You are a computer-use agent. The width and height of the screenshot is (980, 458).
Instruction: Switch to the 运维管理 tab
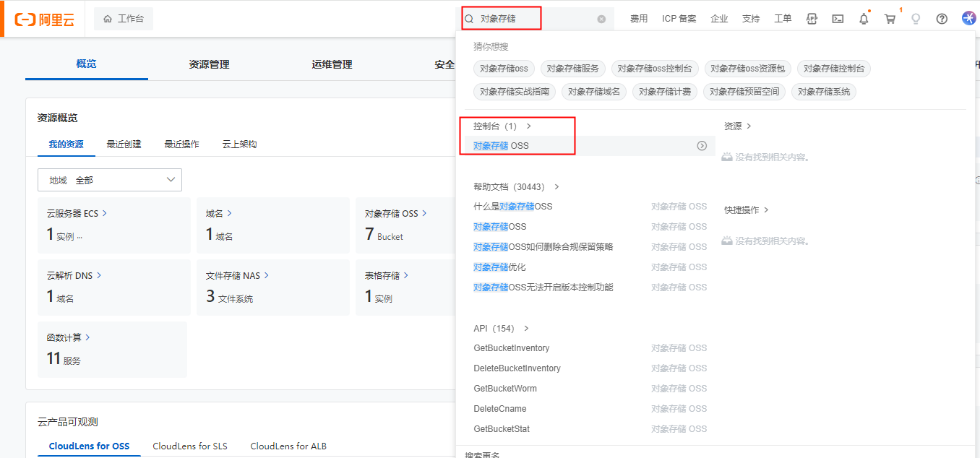coord(332,64)
